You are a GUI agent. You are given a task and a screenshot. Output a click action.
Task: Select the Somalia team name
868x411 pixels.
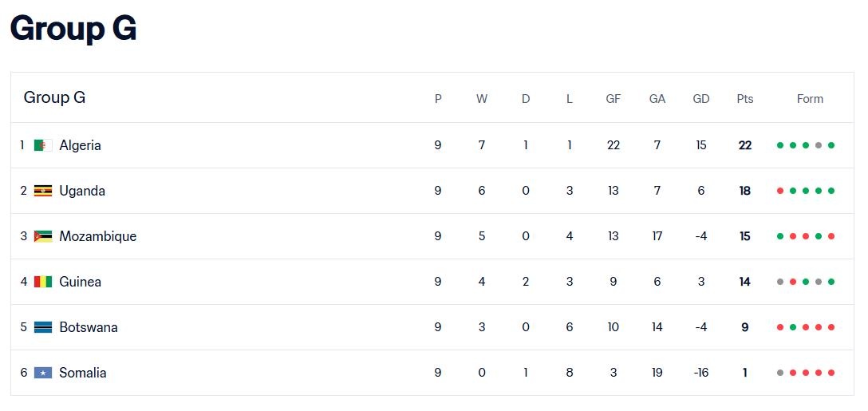pos(82,373)
